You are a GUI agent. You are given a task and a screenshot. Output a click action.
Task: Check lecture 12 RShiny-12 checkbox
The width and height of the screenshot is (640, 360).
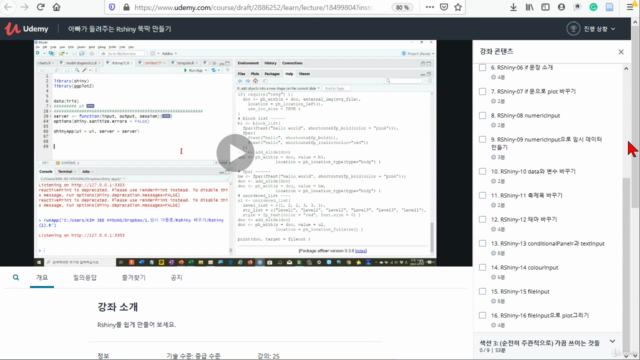482,220
